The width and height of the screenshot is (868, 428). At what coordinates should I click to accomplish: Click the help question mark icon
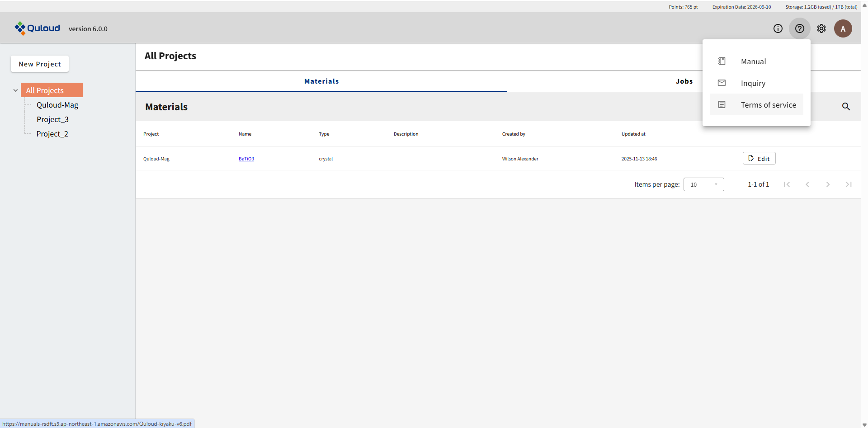tap(799, 28)
